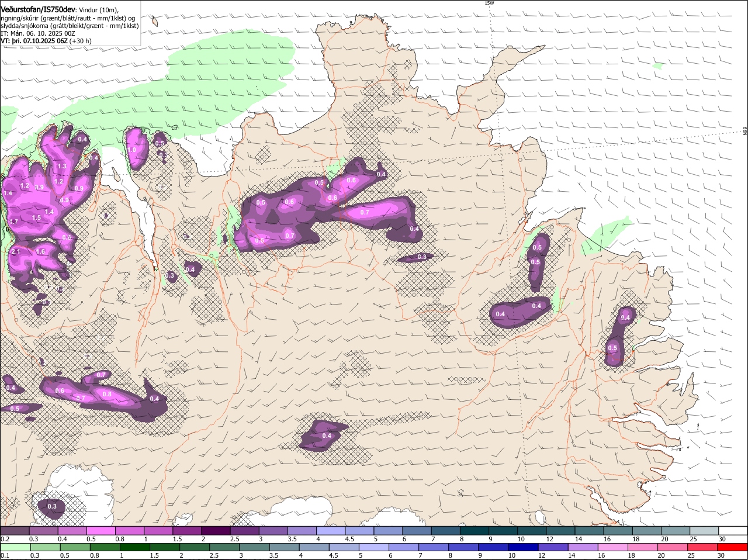
Task: Click the '0.2' label in the upper legend row
Action: 5,539
